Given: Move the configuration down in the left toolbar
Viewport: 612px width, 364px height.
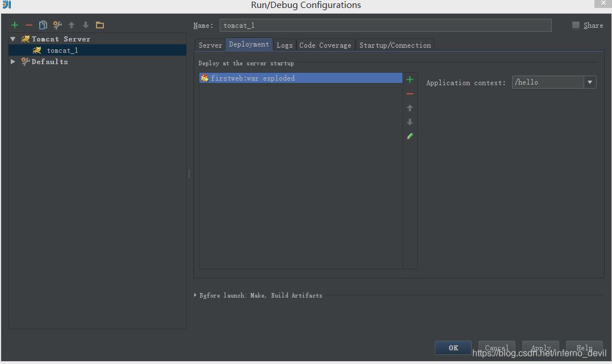Looking at the screenshot, I should (x=86, y=25).
